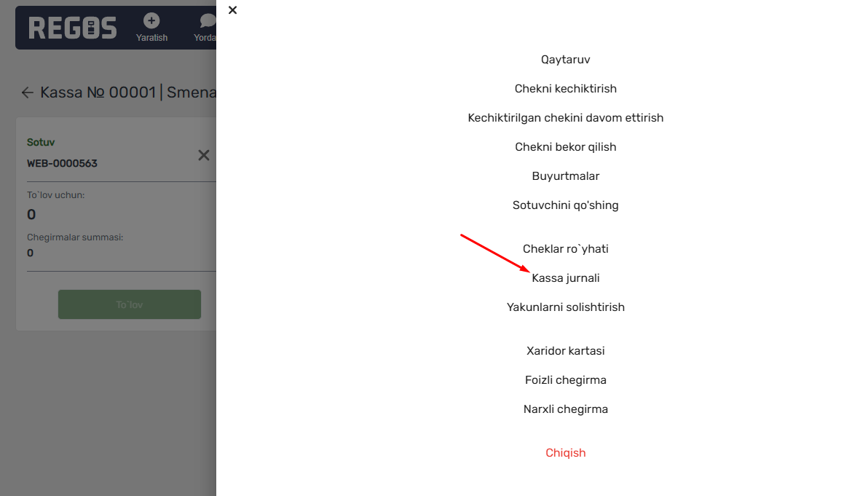Choose Chekni kechiktirish option
The height and width of the screenshot is (496, 868).
coord(565,89)
